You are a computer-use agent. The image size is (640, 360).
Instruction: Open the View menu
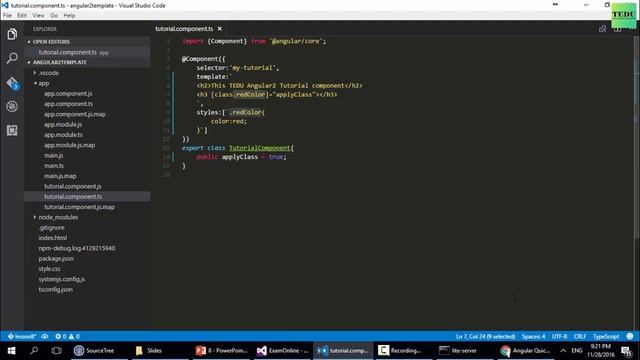click(38, 16)
